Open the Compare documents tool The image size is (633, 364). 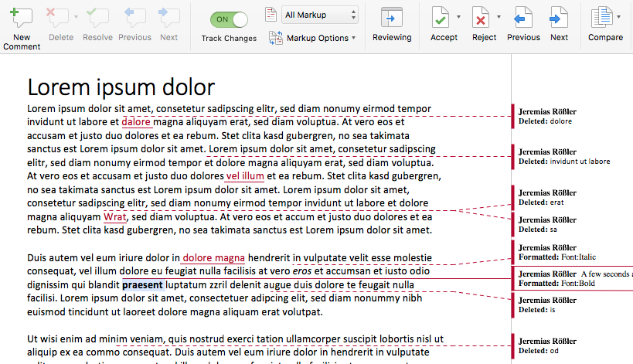tap(601, 24)
